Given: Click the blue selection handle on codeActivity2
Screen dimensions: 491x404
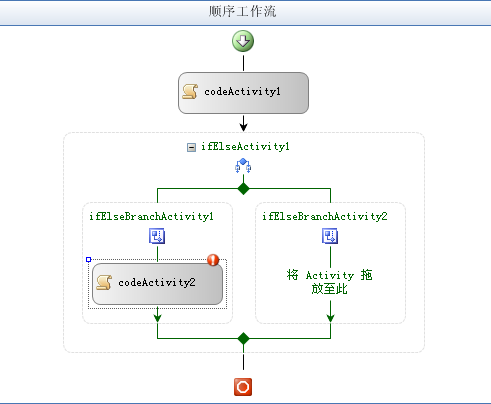Looking at the screenshot, I should click(88, 259).
